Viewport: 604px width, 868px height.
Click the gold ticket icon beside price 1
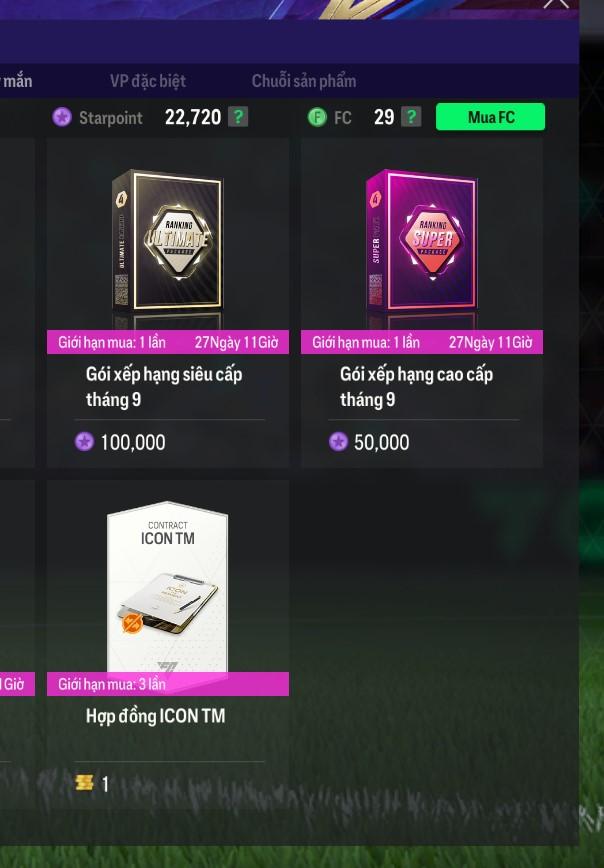click(84, 783)
